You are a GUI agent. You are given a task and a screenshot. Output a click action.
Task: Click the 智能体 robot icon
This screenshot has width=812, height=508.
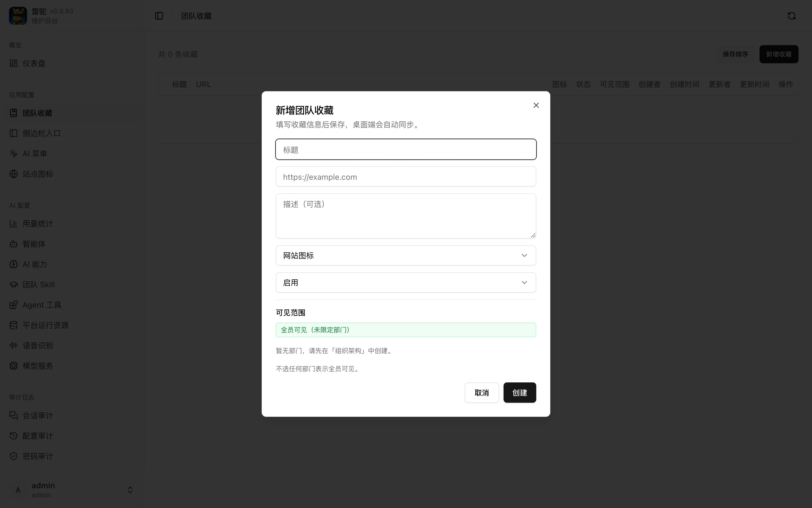14,244
